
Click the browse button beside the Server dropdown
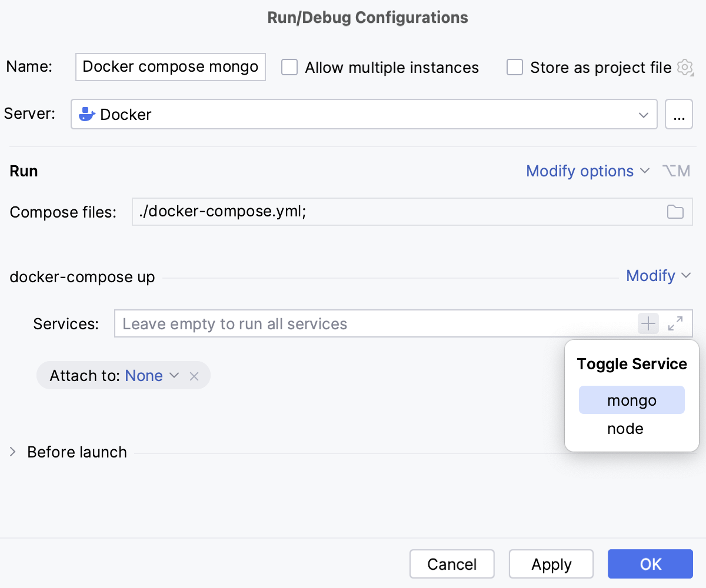coord(679,113)
